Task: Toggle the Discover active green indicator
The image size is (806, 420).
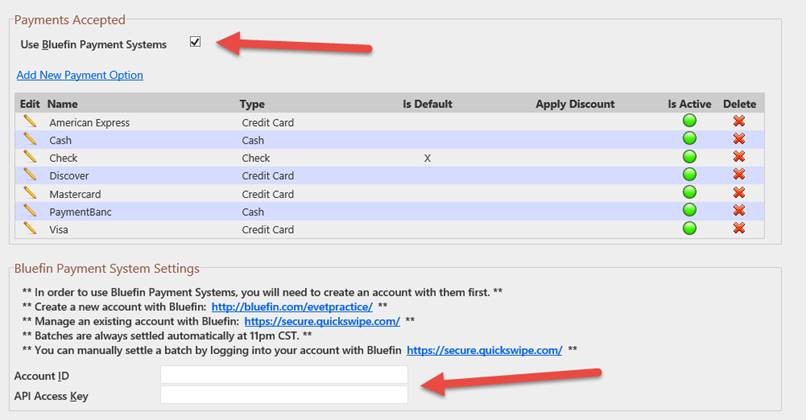Action: tap(689, 174)
